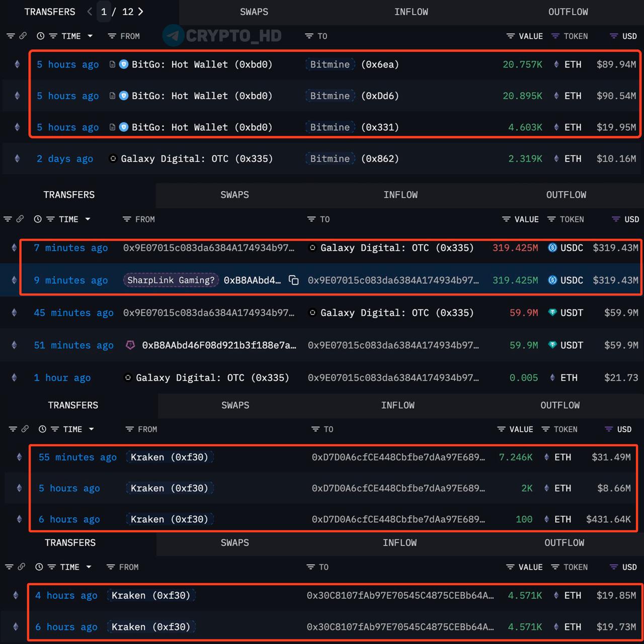Click the 20.757K value
644x644 pixels.
click(x=522, y=64)
